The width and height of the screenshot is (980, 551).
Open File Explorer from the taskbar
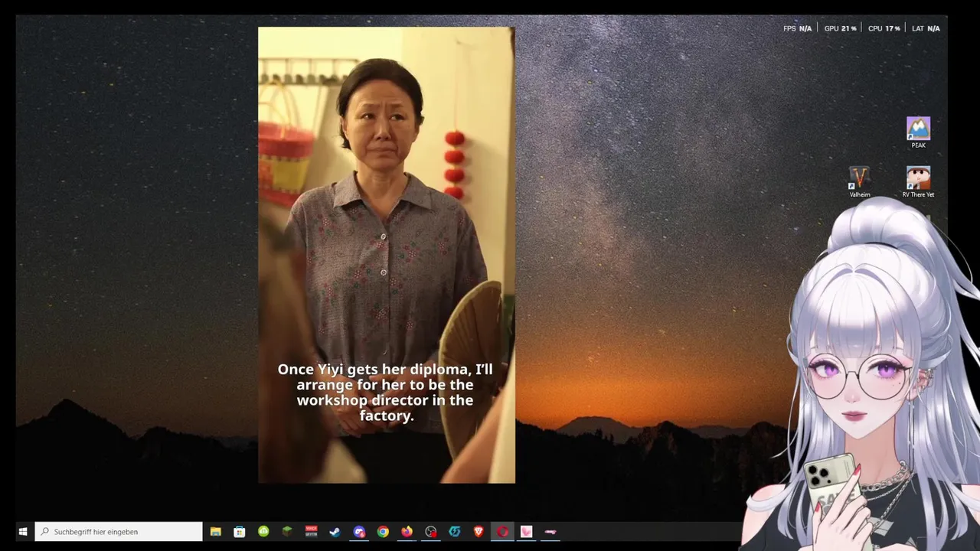216,531
